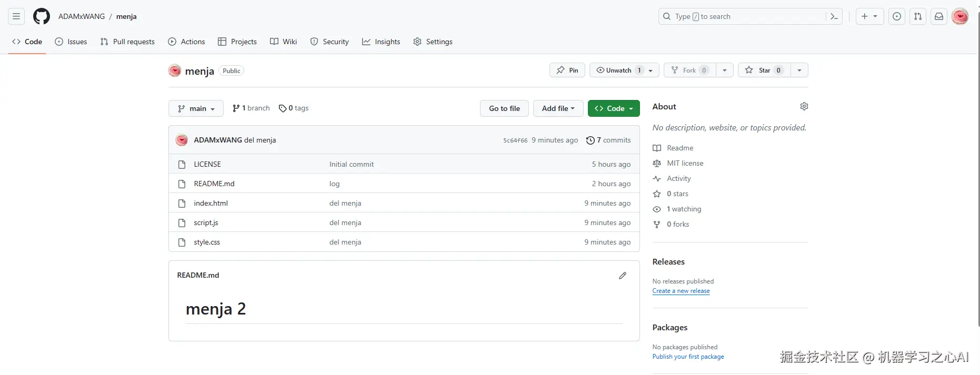This screenshot has height=375, width=980.
Task: Select the Code tab
Action: tap(27, 42)
